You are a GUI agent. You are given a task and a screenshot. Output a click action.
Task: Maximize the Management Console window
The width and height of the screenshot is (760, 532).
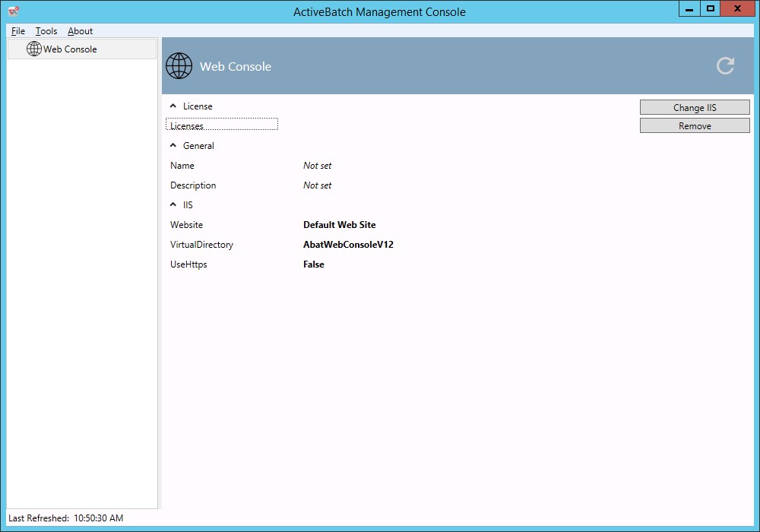710,8
